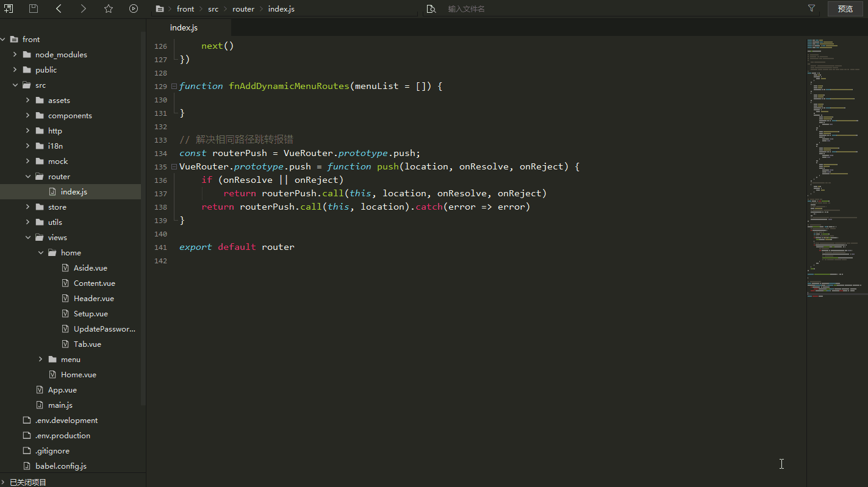
Task: Select the index.js editor tab
Action: coord(184,27)
